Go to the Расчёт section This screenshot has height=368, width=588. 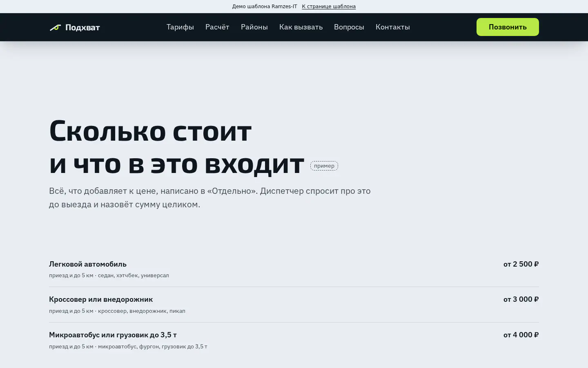click(x=217, y=27)
